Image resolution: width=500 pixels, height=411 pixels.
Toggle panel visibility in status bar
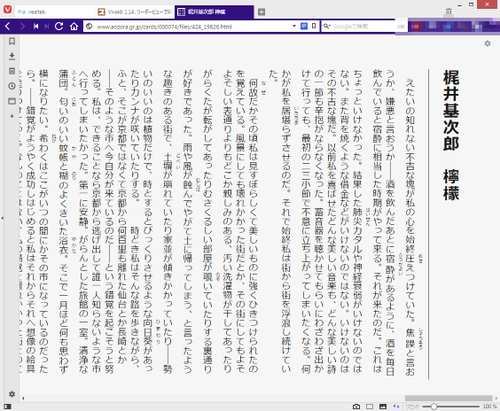pyautogui.click(x=8, y=407)
